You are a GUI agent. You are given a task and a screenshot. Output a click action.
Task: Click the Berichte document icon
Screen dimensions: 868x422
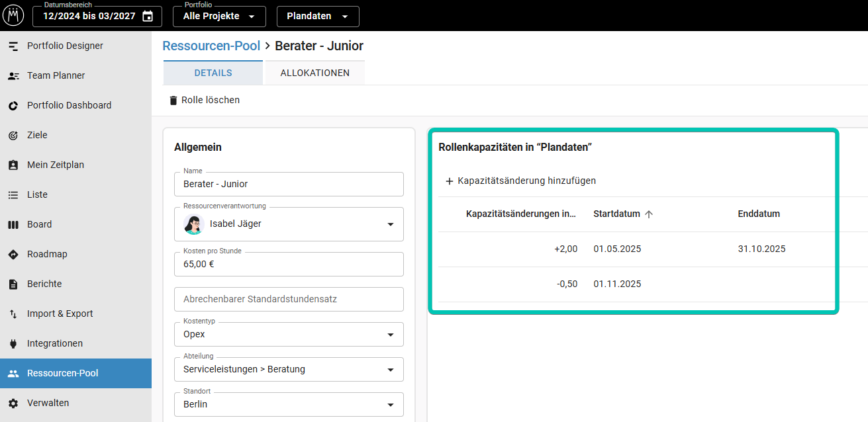click(13, 284)
